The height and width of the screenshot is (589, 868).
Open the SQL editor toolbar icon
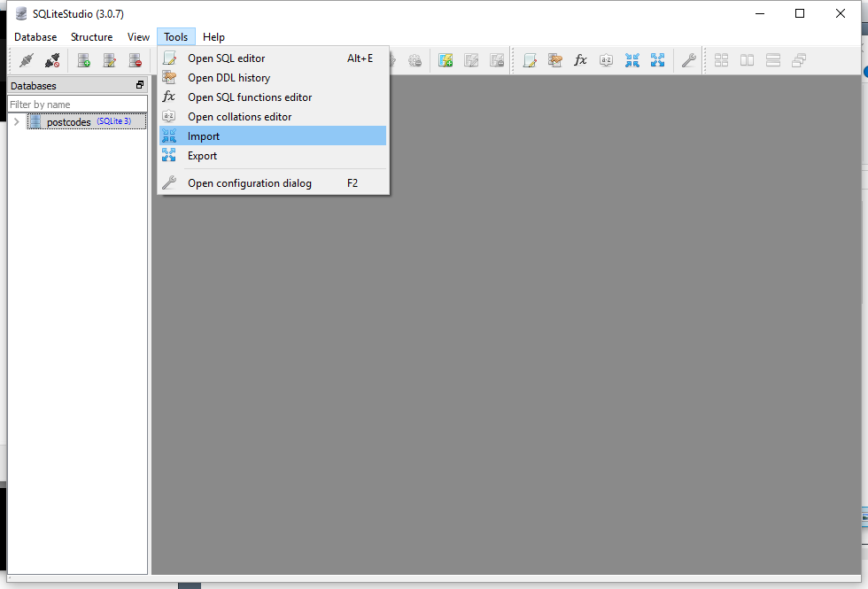coord(530,60)
